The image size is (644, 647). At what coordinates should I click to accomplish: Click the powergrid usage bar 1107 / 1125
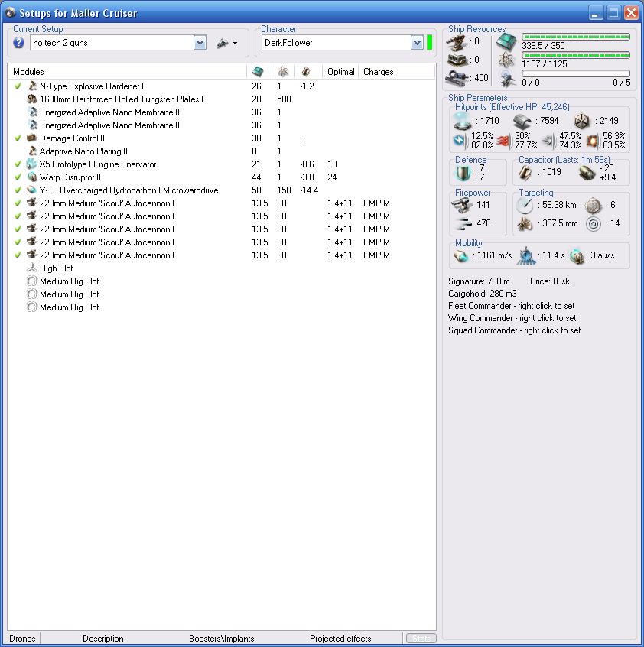coord(576,55)
